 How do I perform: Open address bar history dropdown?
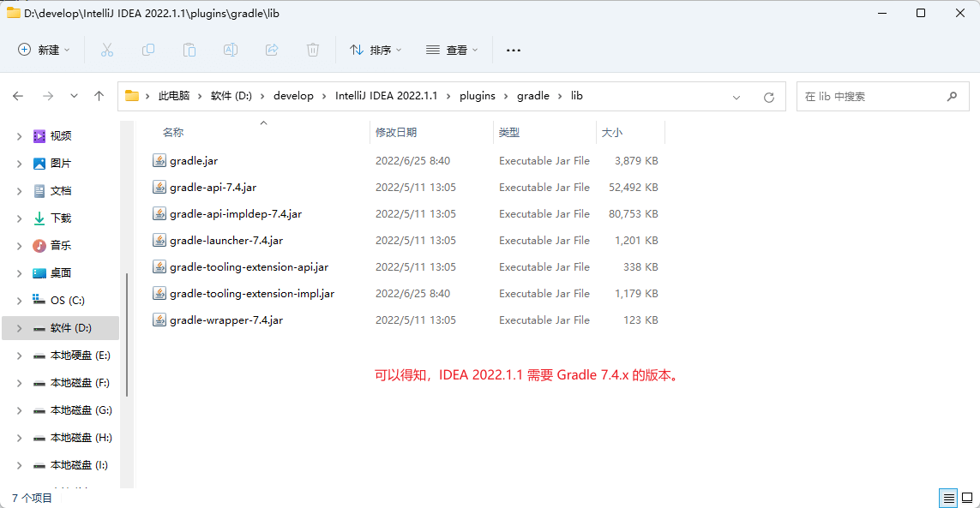(x=737, y=98)
